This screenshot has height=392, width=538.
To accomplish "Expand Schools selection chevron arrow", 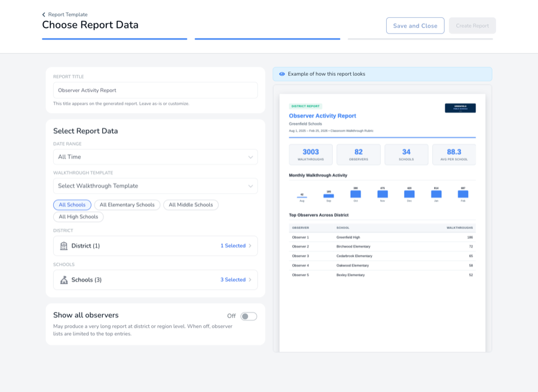I will [250, 280].
